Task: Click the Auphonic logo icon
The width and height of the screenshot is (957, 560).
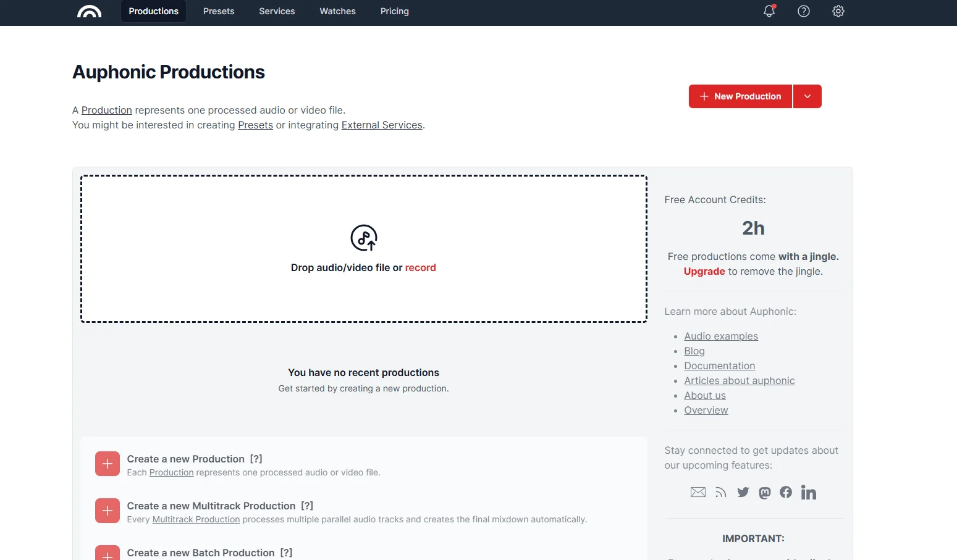Action: click(90, 11)
